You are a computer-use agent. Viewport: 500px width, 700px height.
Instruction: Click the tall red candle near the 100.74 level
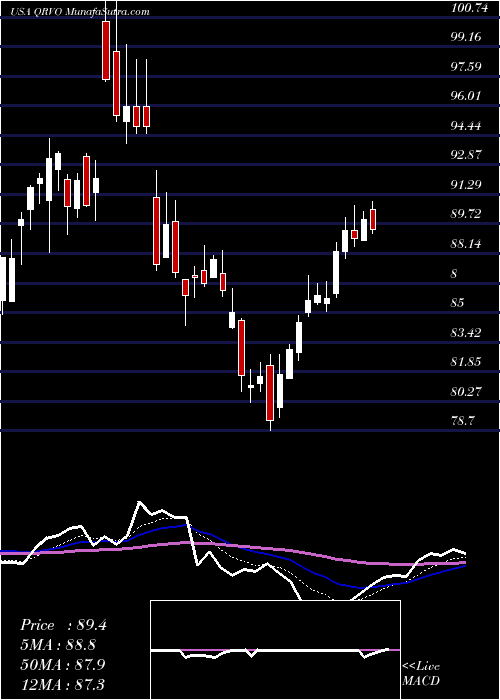click(106, 50)
